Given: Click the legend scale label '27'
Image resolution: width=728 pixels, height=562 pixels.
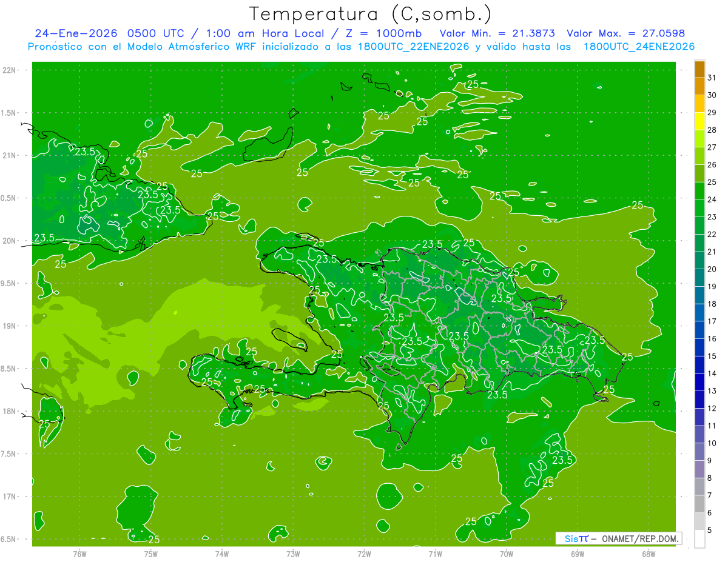Looking at the screenshot, I should pos(712,147).
